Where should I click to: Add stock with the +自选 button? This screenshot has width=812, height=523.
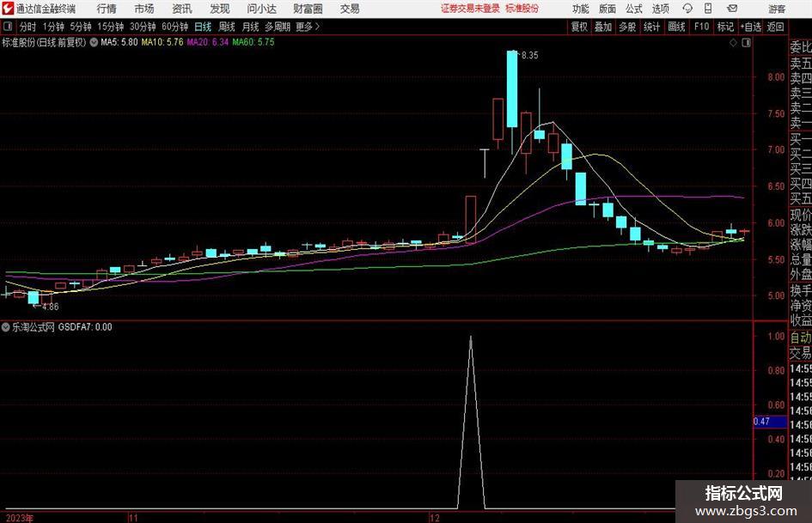pyautogui.click(x=750, y=27)
